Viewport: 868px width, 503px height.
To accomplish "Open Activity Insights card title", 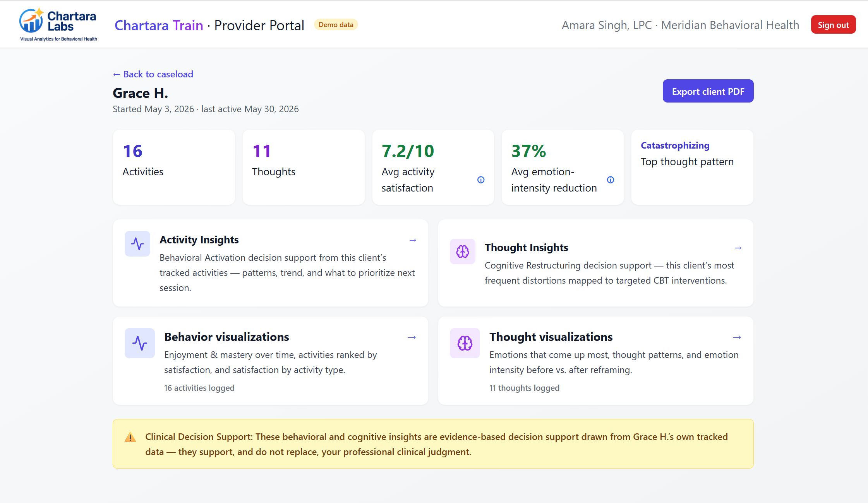I will (199, 240).
